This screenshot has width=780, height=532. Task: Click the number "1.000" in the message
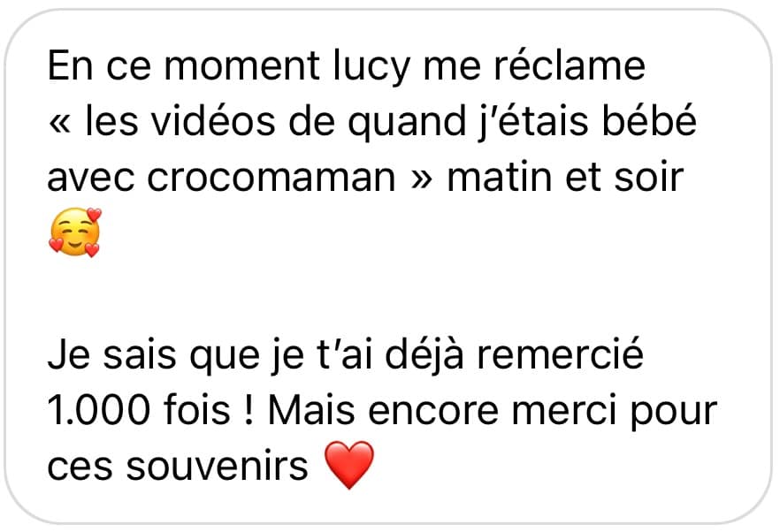[99, 410]
